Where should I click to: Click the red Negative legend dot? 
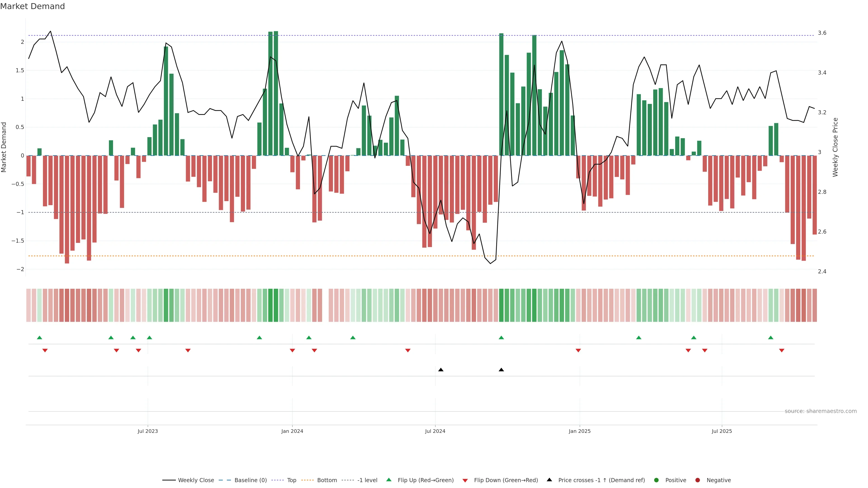coord(698,480)
